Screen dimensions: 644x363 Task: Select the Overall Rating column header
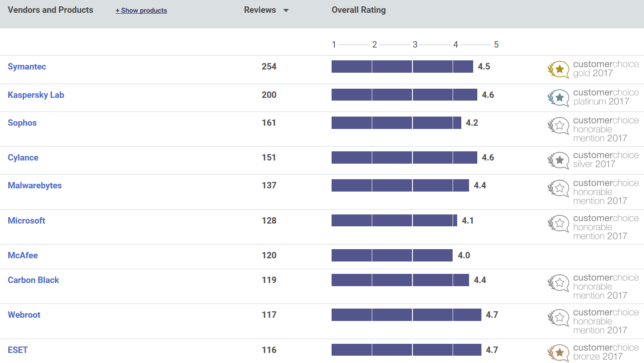pyautogui.click(x=359, y=10)
